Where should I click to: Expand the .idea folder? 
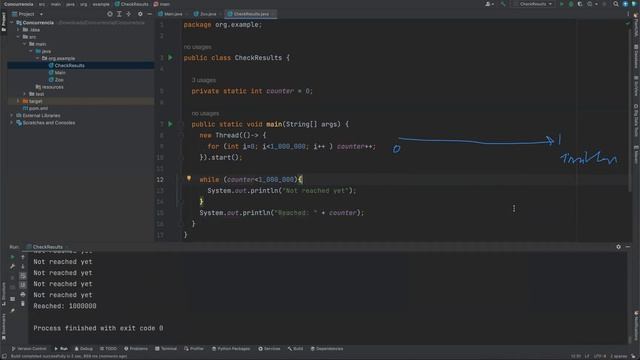pyautogui.click(x=18, y=30)
